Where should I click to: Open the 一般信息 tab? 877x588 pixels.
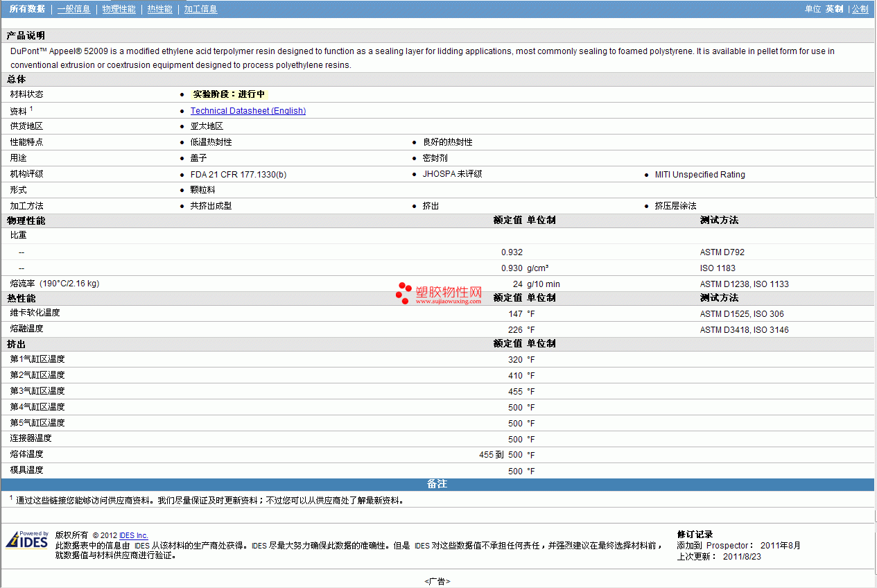point(73,9)
